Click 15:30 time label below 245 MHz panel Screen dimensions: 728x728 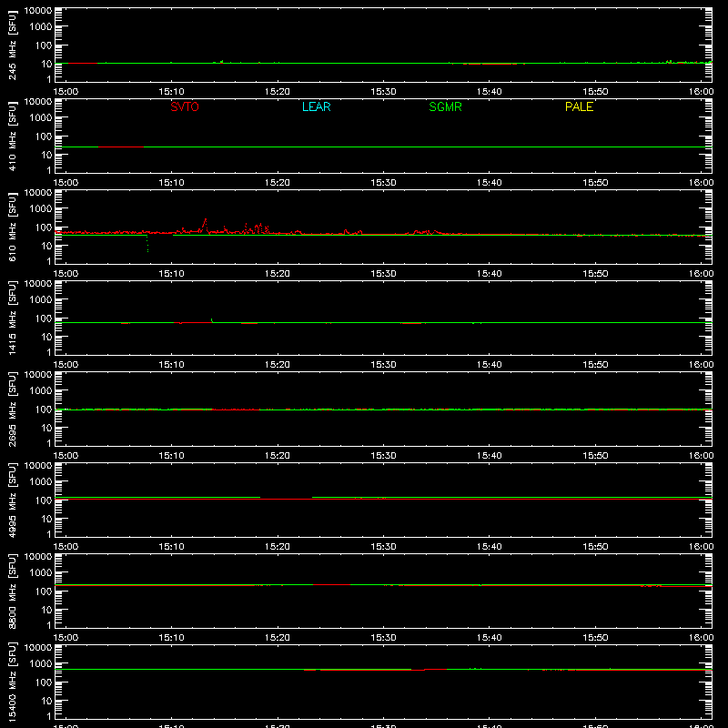click(x=383, y=92)
